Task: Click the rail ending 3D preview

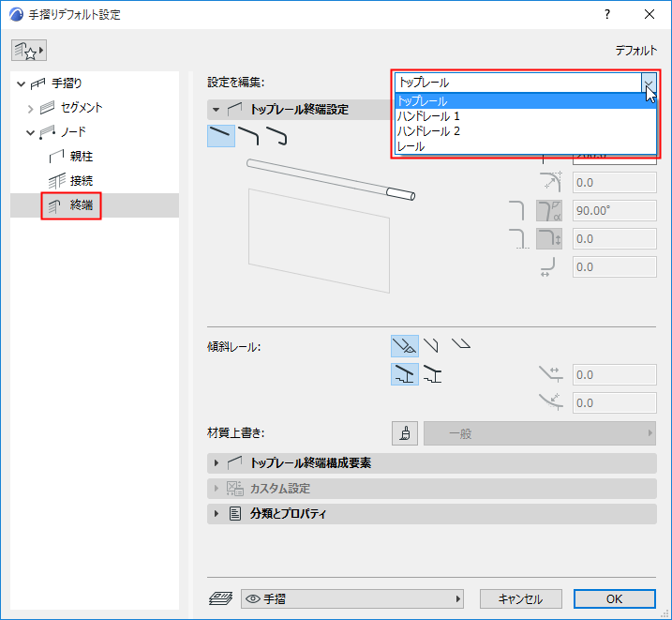Action: click(x=330, y=226)
